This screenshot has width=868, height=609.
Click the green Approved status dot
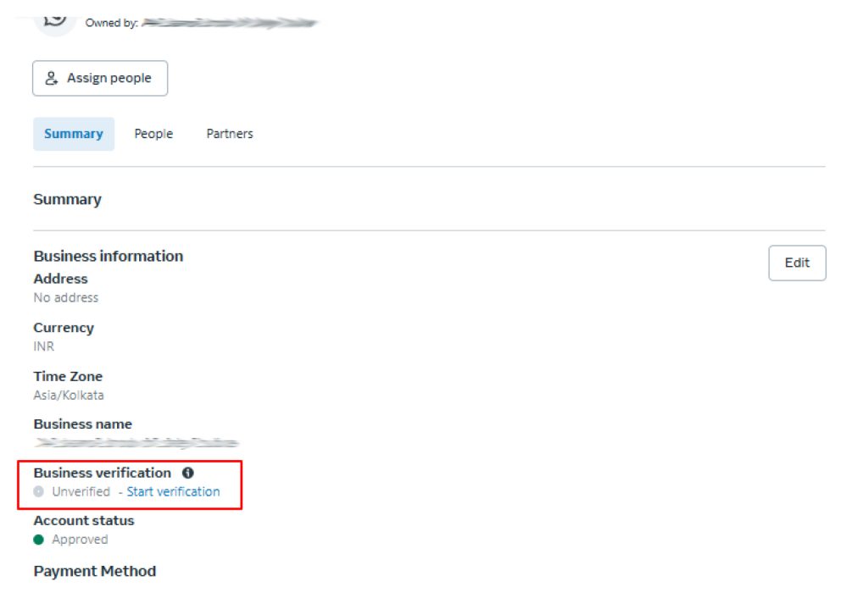pyautogui.click(x=38, y=540)
